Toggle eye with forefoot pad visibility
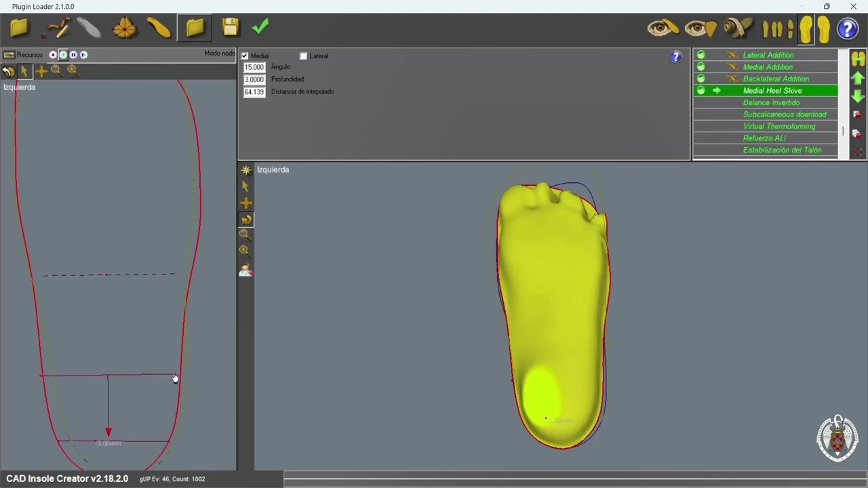Screen dimensions: 868x488 pos(701,28)
